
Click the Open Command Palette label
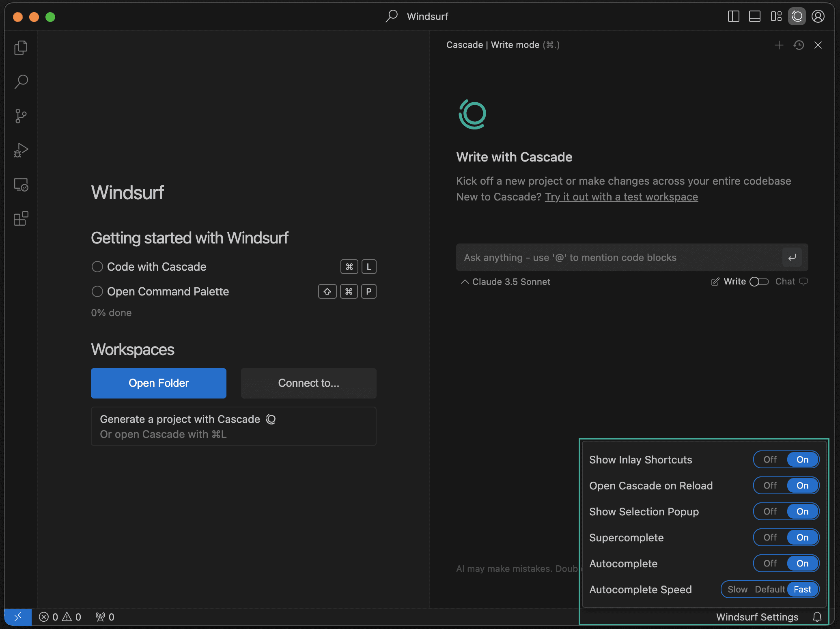pos(168,291)
